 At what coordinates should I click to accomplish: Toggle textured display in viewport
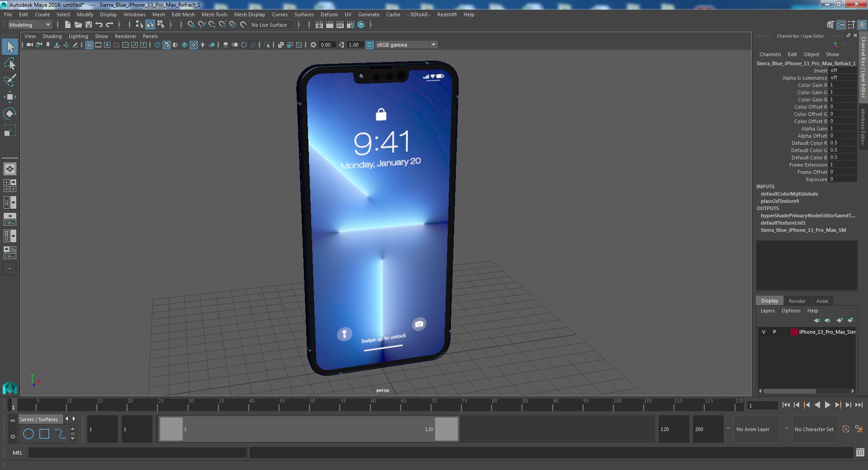194,45
